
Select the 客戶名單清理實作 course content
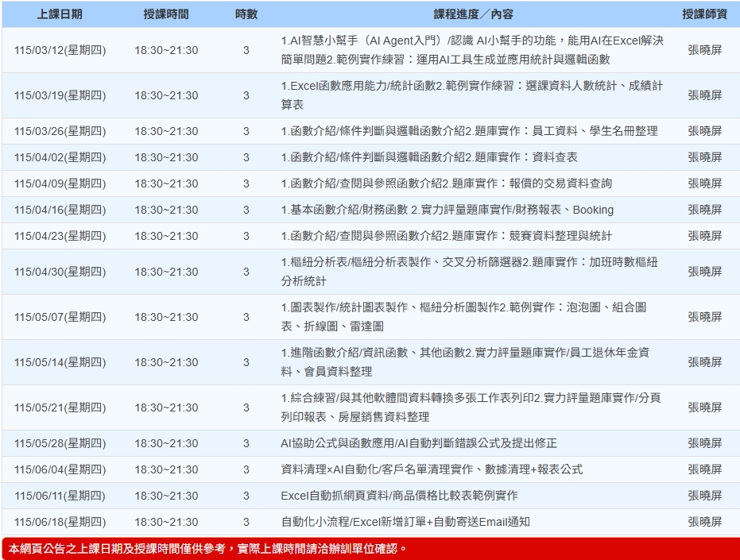(432, 469)
